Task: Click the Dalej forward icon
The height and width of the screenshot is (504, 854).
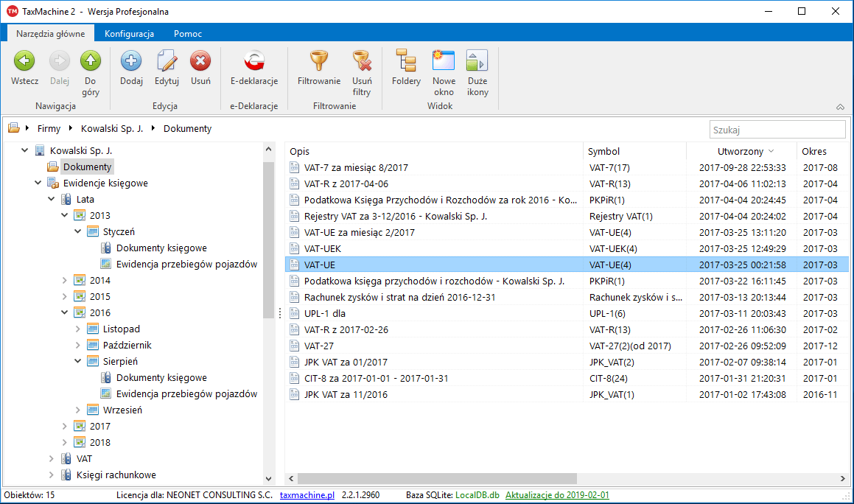Action: tap(58, 70)
